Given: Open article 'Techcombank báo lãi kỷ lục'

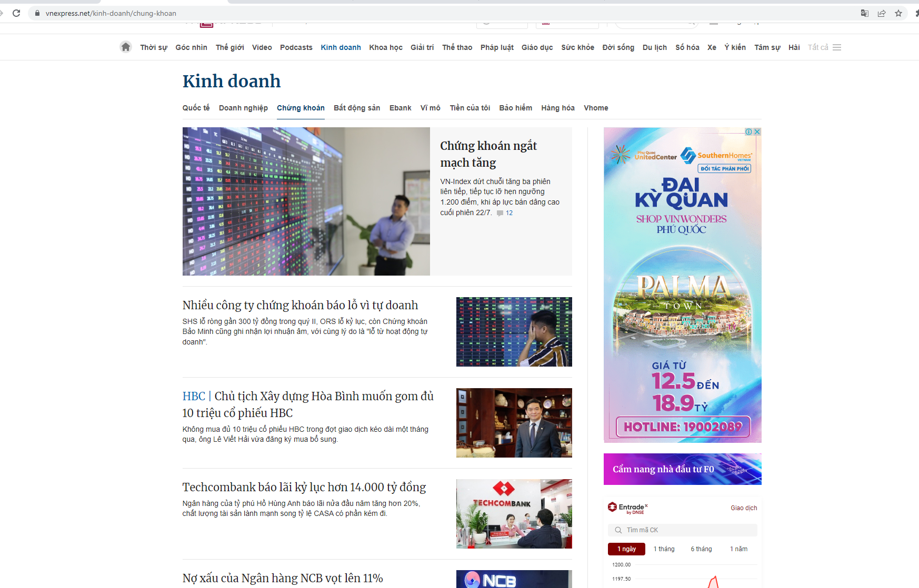Looking at the screenshot, I should coord(304,487).
